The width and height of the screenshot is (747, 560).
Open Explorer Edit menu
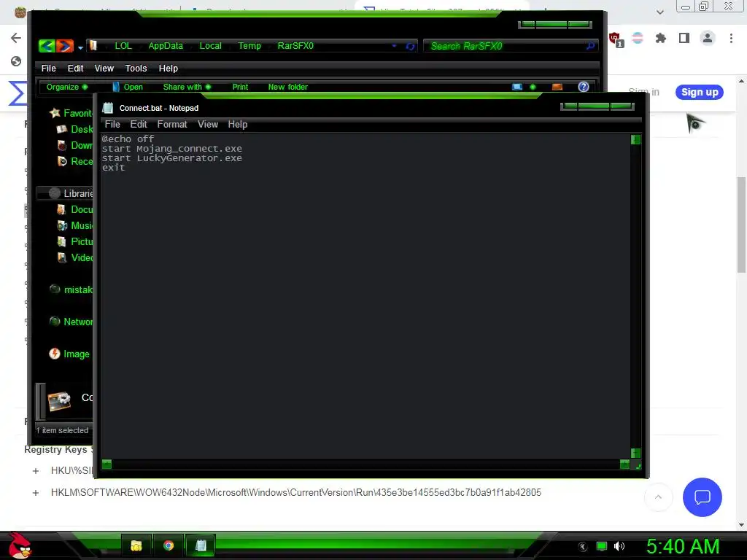tap(75, 68)
